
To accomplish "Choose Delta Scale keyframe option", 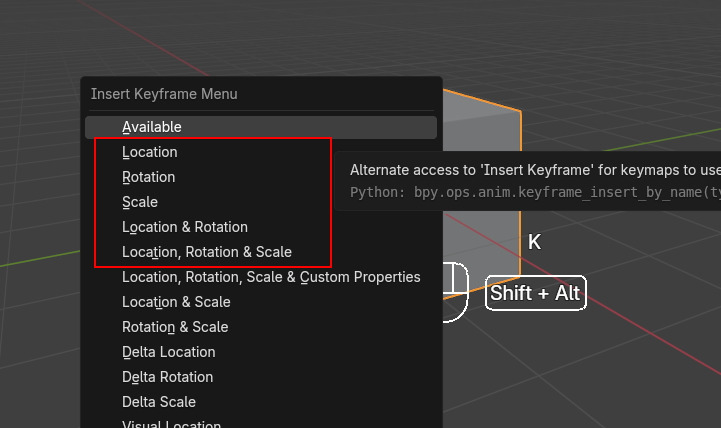I will pyautogui.click(x=261, y=402).
